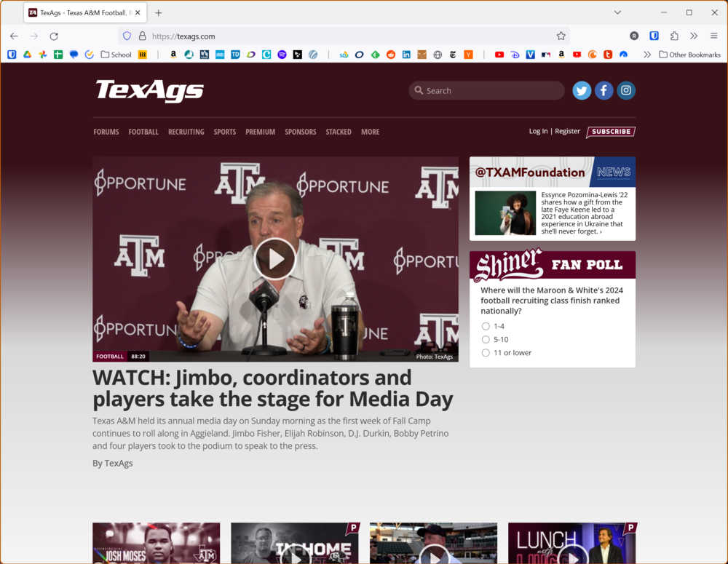Open the RECRUITING nav menu
Image resolution: width=728 pixels, height=564 pixels.
(186, 132)
